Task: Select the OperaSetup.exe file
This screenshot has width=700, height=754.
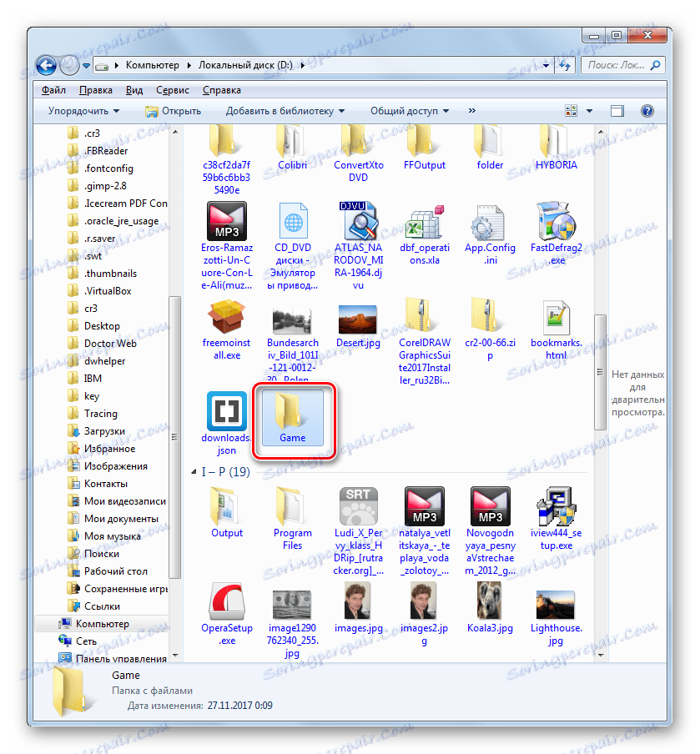Action: (227, 614)
